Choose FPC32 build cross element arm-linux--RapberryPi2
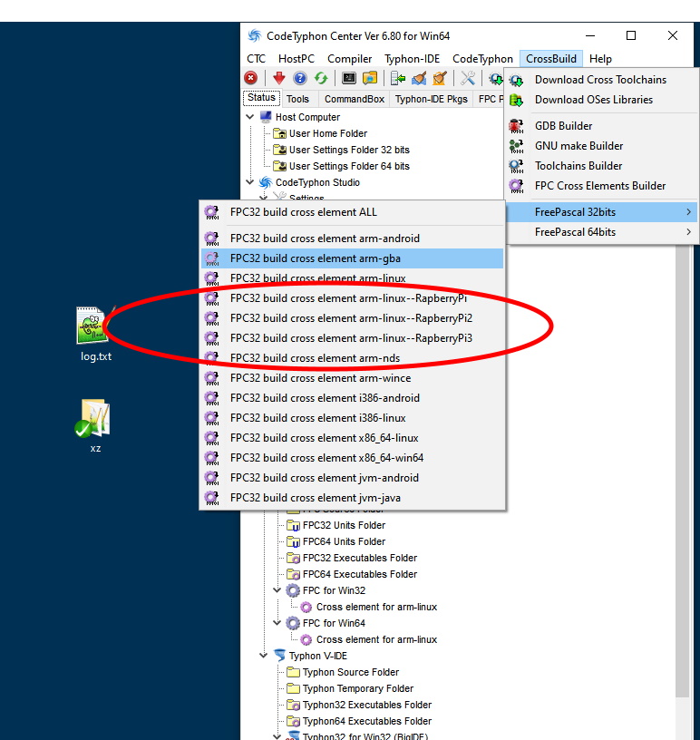This screenshot has height=740, width=700. tap(352, 318)
